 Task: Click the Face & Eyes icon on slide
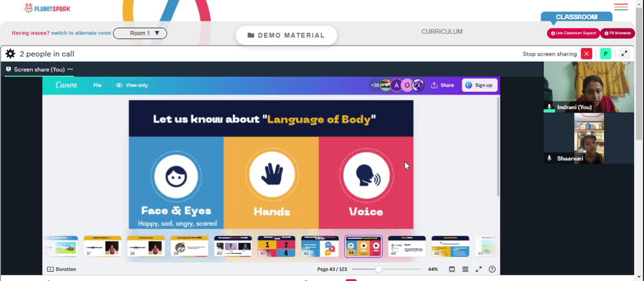pyautogui.click(x=176, y=177)
